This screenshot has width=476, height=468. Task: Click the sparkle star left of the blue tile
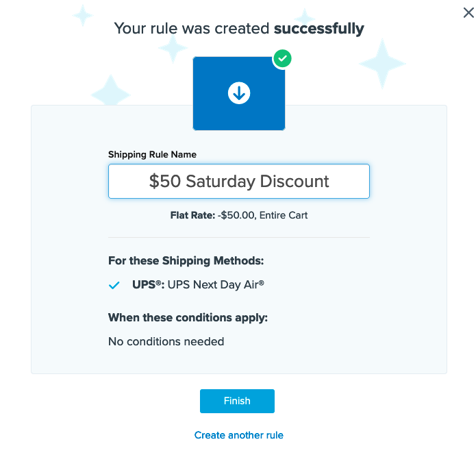pos(111,91)
